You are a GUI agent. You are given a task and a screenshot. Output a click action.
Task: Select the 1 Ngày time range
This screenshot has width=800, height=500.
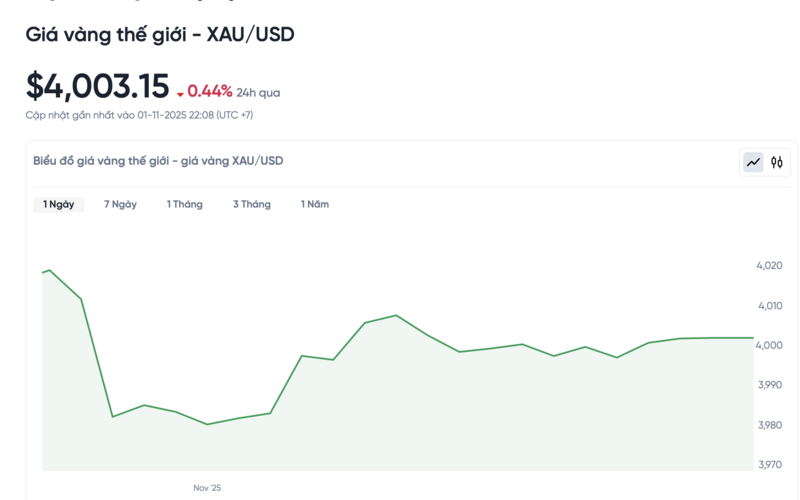pyautogui.click(x=59, y=204)
